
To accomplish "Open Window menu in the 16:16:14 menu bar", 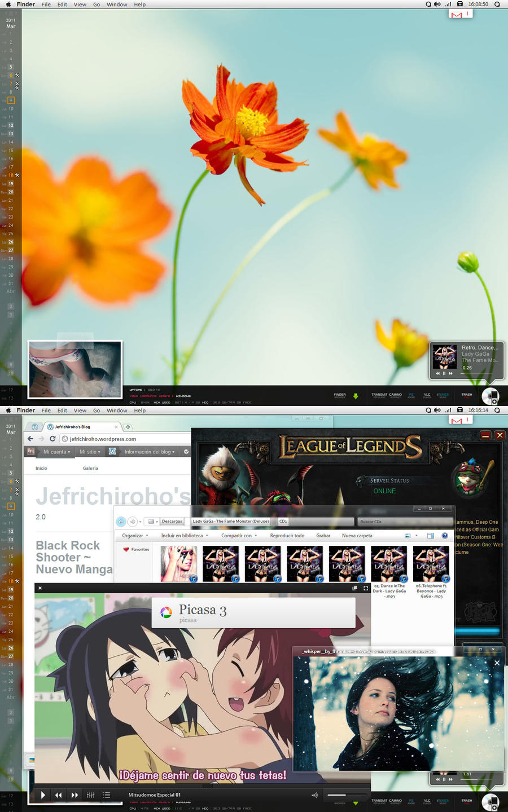I will click(117, 411).
